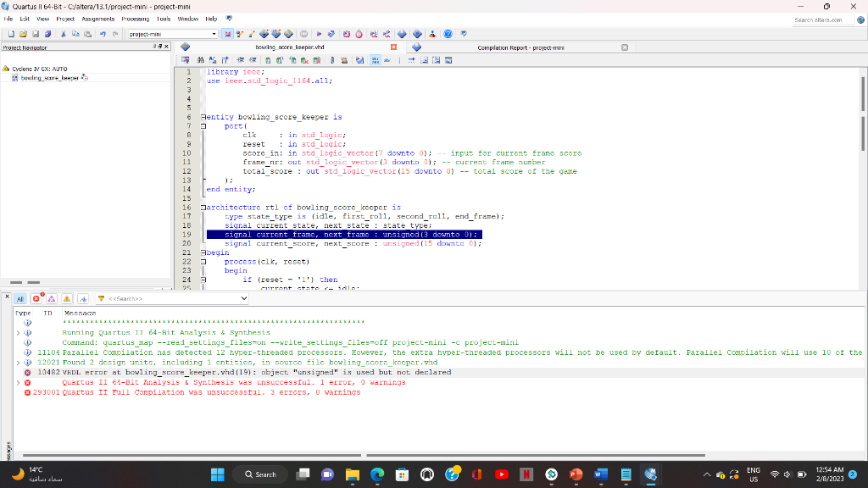Click the Start Compilation toolbar icon

pyautogui.click(x=320, y=35)
